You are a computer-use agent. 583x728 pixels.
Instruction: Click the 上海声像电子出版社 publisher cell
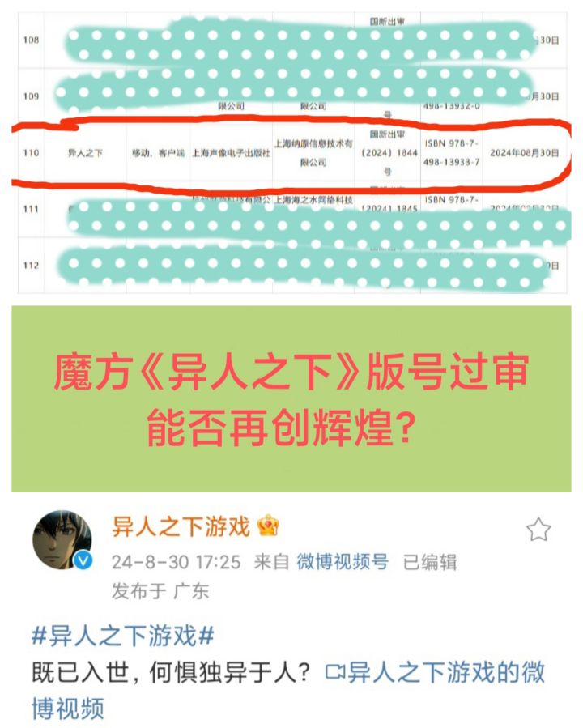click(x=231, y=153)
